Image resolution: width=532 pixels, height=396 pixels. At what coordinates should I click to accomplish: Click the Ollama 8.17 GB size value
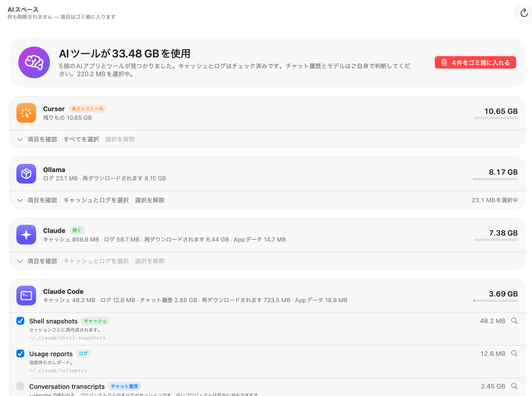[x=503, y=172]
